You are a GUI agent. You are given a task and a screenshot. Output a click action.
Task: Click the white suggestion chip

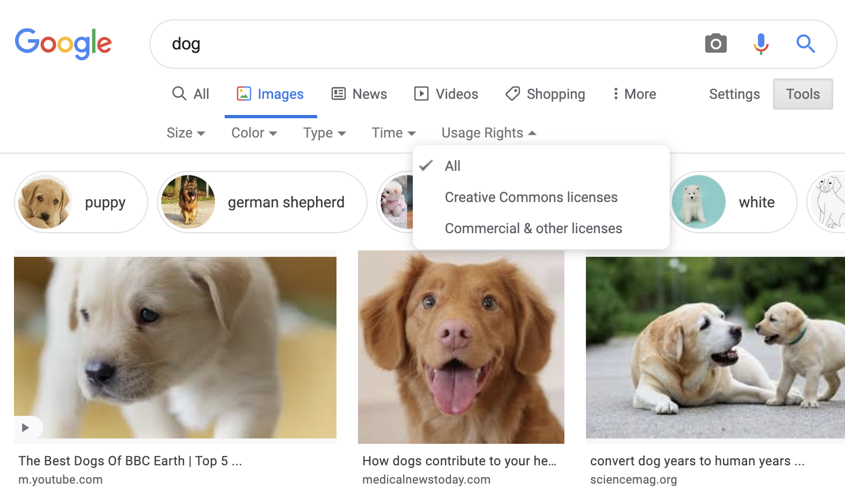733,202
